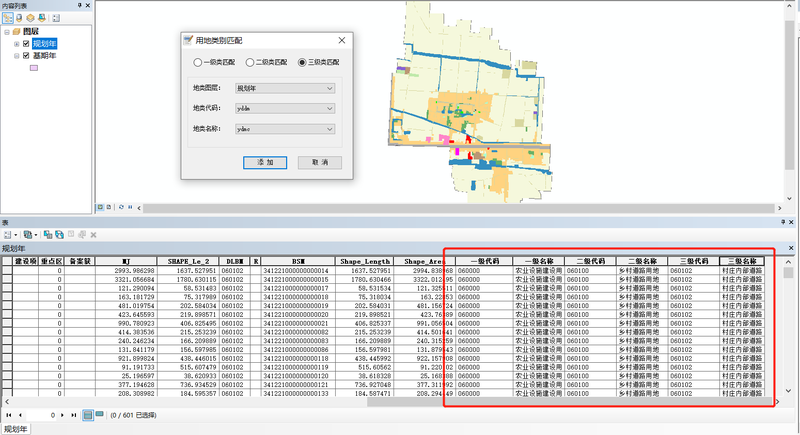This screenshot has height=435, width=800.
Task: Go to last record
Action: (74, 415)
